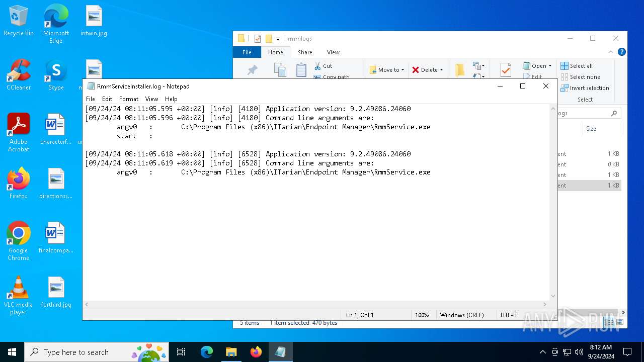Open Adobe Acrobat desktop shortcut

(x=19, y=133)
